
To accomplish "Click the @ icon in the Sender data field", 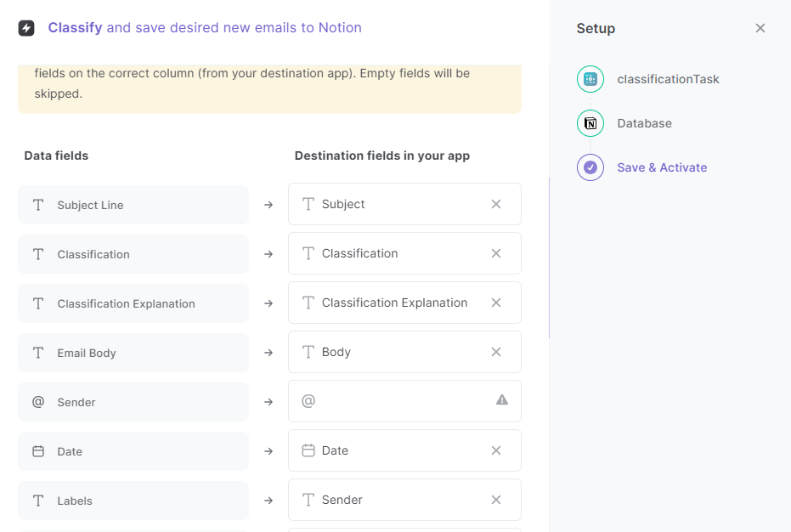I will [38, 402].
